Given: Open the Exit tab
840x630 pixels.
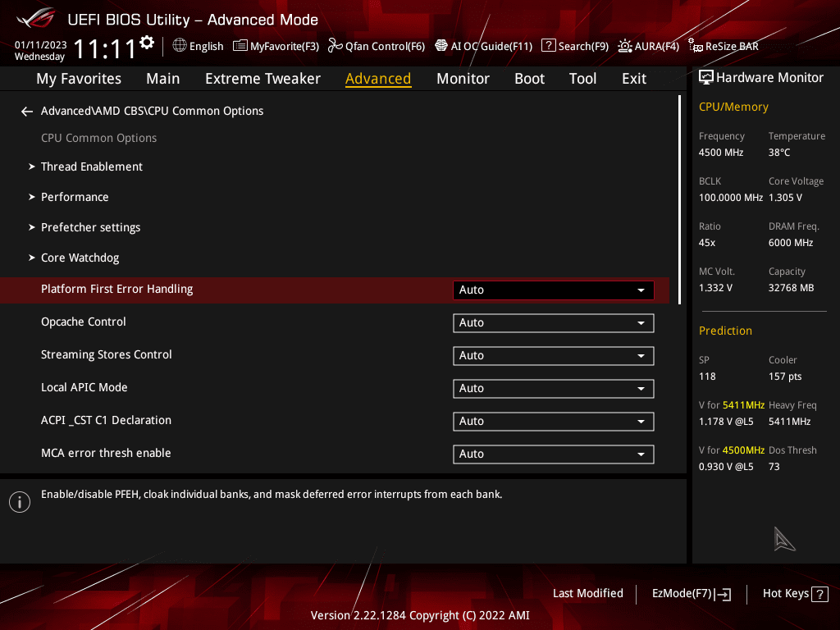Looking at the screenshot, I should (634, 79).
